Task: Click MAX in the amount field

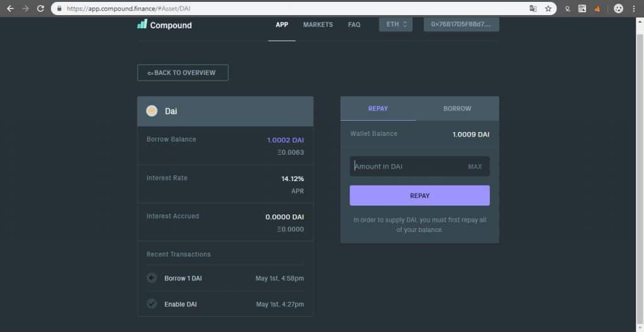Action: click(x=475, y=167)
